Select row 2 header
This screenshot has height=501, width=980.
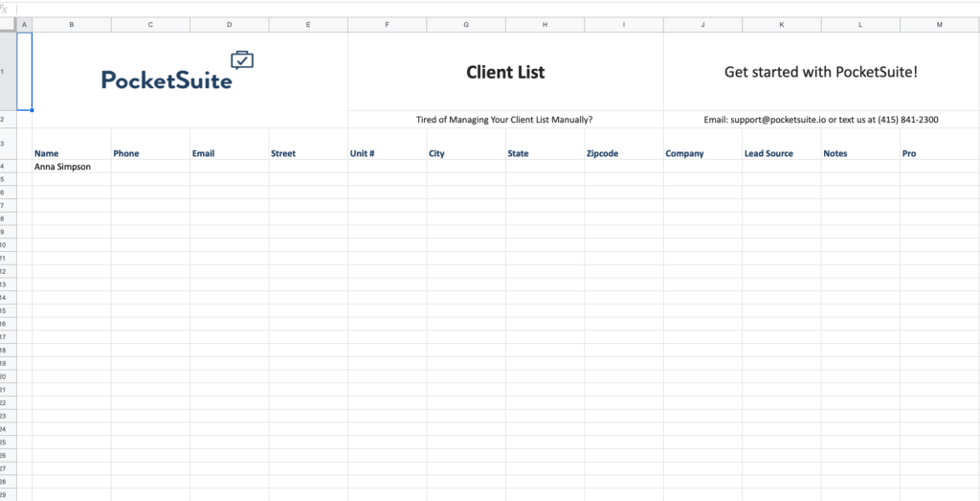click(8, 120)
